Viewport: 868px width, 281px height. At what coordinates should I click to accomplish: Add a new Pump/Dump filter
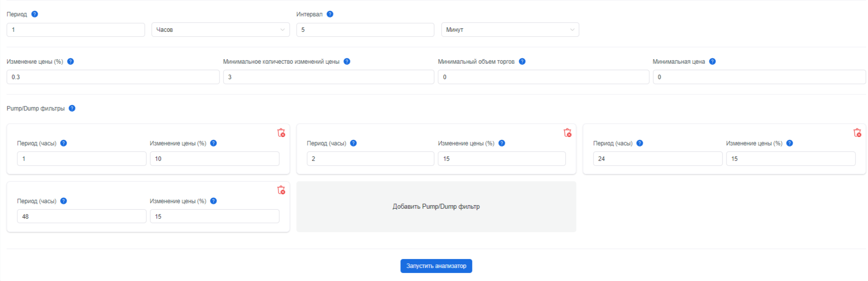(436, 206)
